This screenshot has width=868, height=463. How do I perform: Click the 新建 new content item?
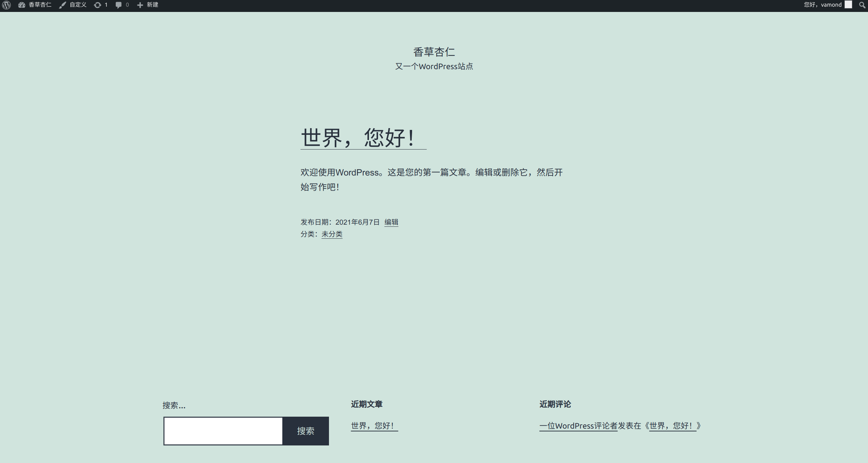coord(148,5)
